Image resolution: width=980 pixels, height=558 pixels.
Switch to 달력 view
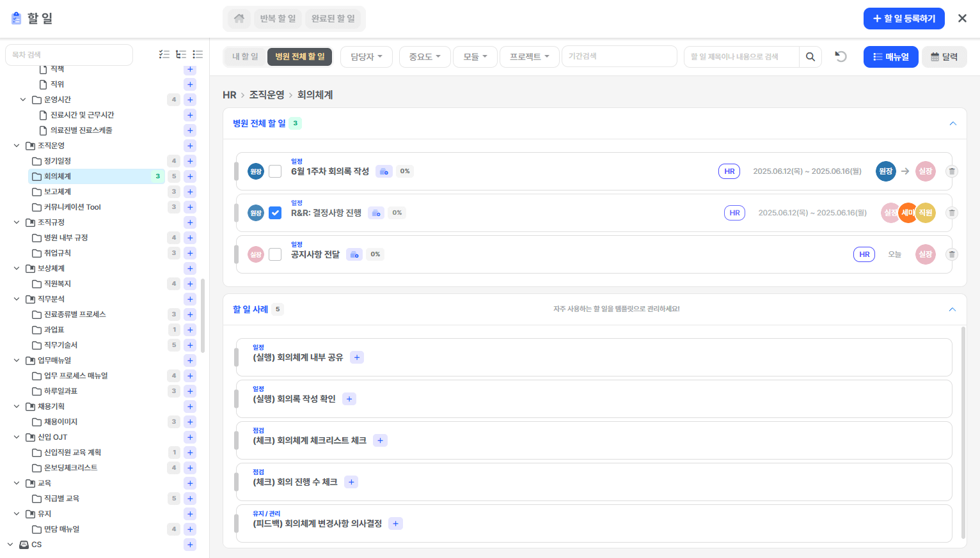point(944,57)
